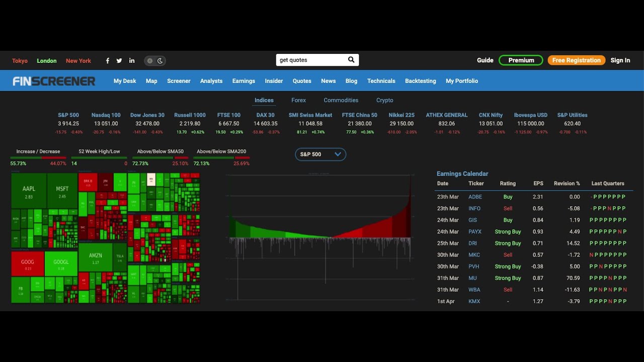
Task: Open the Screener menu item
Action: 179,81
